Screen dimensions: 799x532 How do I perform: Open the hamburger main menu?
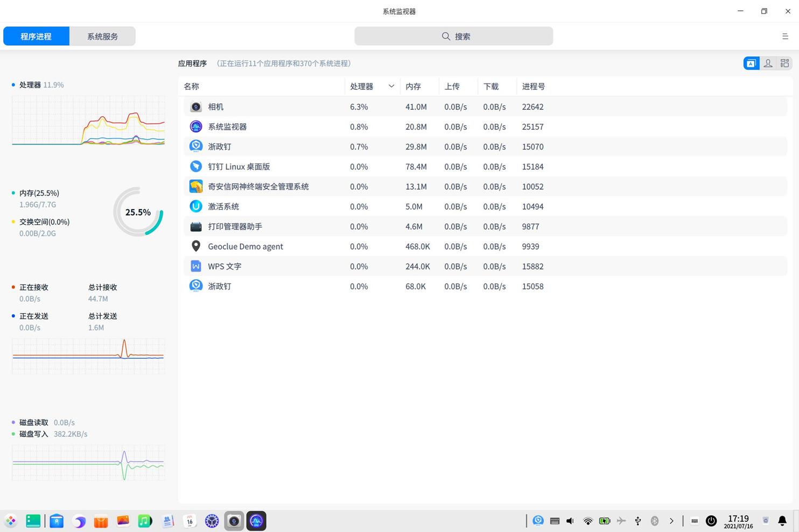tap(785, 36)
